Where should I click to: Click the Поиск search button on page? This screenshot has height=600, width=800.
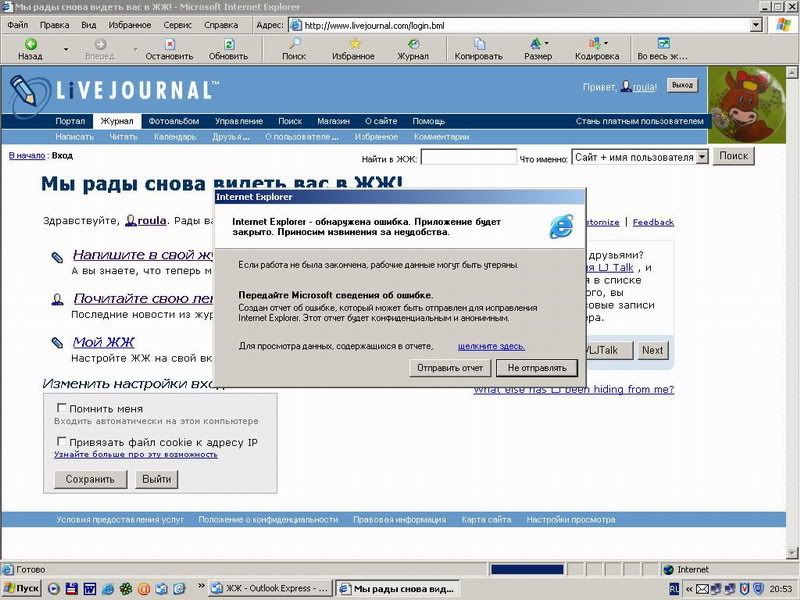pyautogui.click(x=733, y=156)
